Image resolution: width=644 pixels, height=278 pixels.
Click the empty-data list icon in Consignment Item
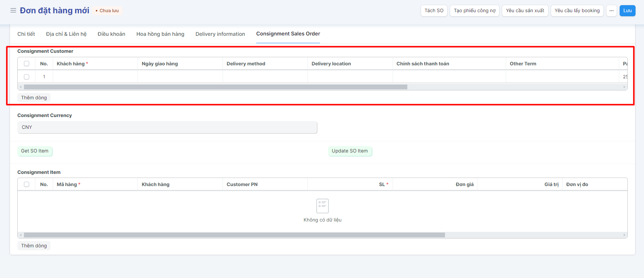click(322, 206)
